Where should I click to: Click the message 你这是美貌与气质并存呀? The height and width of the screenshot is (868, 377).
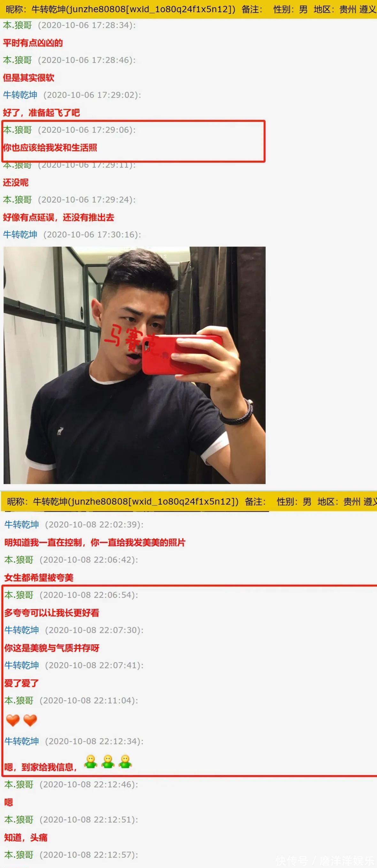coord(52,648)
